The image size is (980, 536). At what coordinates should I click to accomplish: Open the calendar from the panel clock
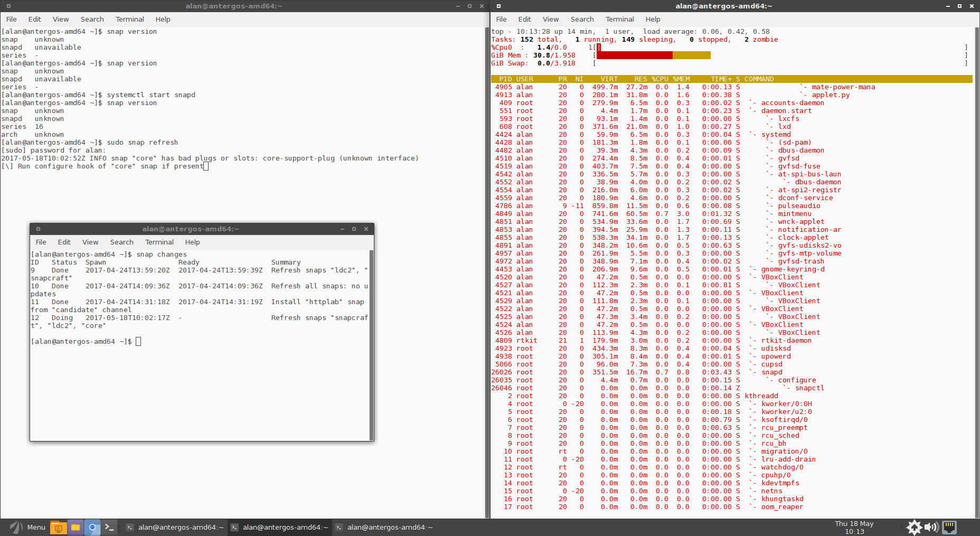(x=854, y=527)
